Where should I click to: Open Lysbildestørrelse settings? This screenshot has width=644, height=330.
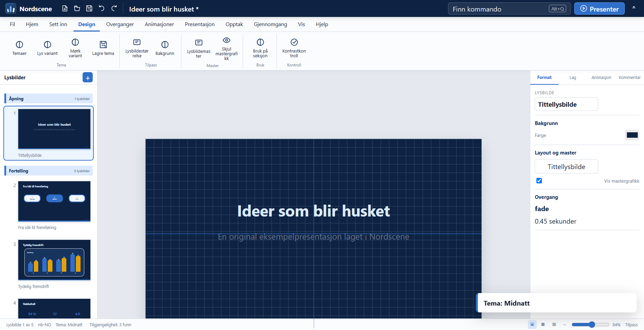(137, 48)
